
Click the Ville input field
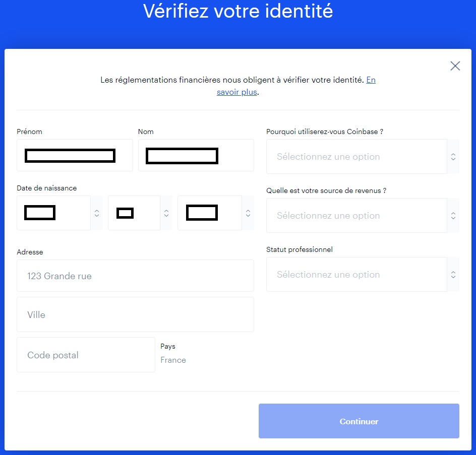click(x=135, y=315)
